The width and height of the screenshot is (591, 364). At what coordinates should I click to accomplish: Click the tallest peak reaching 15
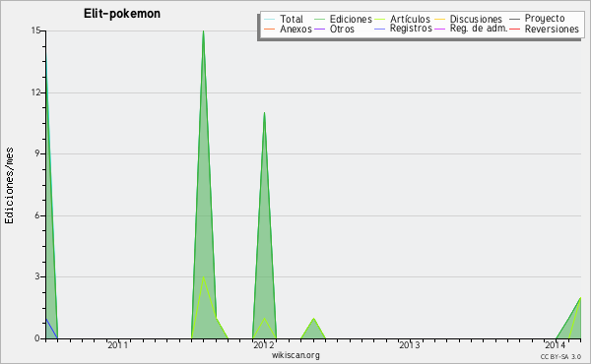pos(203,31)
